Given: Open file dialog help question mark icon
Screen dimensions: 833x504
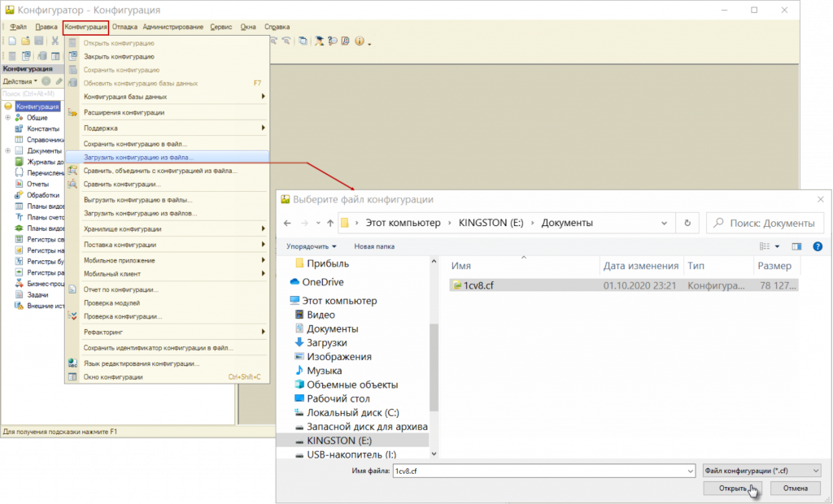Looking at the screenshot, I should pyautogui.click(x=818, y=246).
